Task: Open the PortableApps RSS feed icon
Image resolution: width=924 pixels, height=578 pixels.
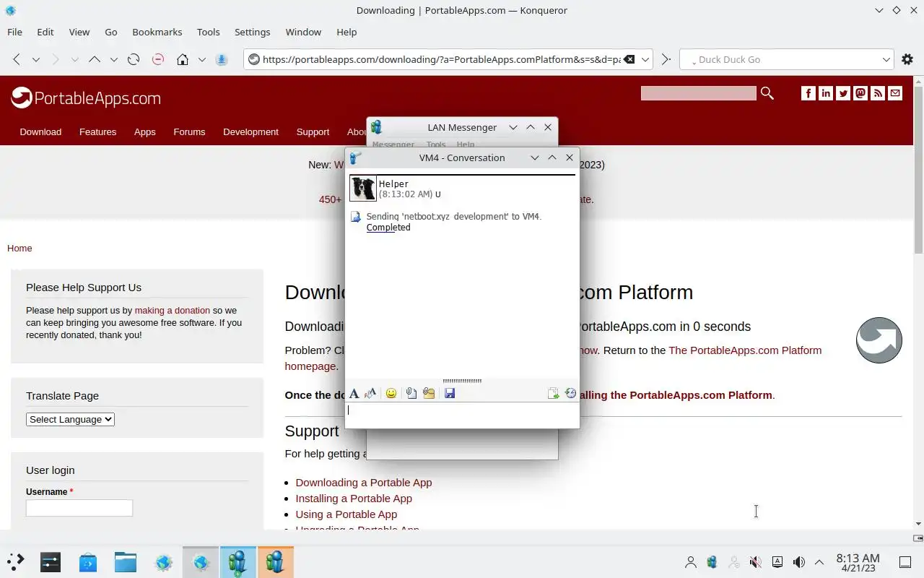Action: 878,93
